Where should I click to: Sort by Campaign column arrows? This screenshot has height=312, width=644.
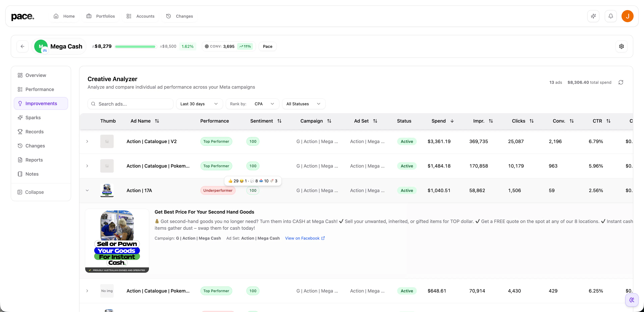pos(329,121)
